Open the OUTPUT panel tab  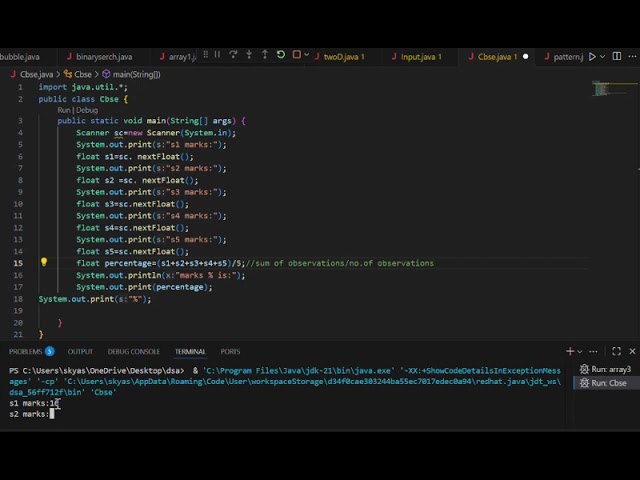tap(80, 351)
